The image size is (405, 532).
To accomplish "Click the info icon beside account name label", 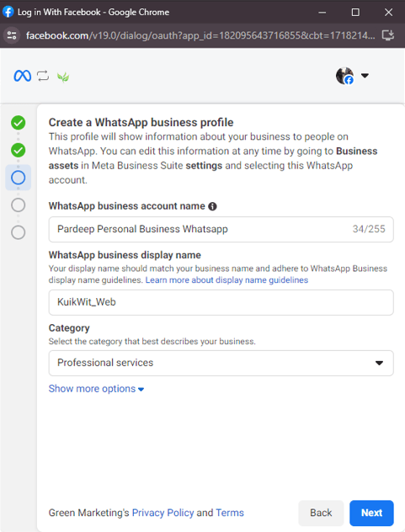I will tap(212, 206).
